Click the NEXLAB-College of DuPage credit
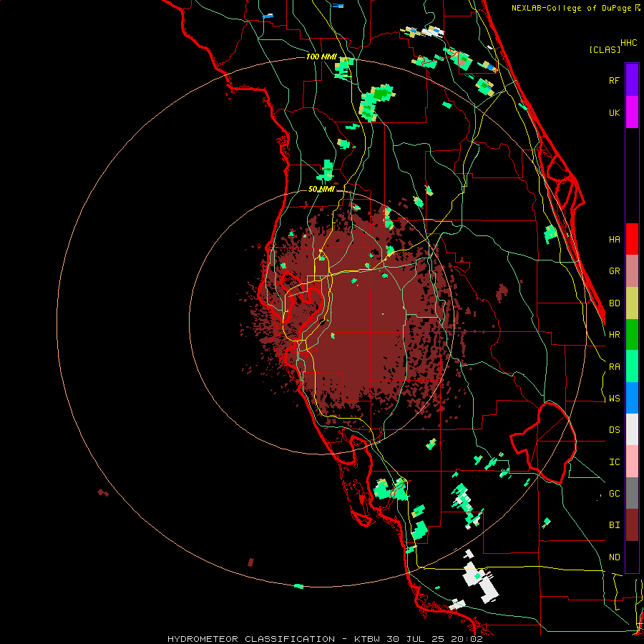Screen dimensions: 644x644 pos(575,8)
